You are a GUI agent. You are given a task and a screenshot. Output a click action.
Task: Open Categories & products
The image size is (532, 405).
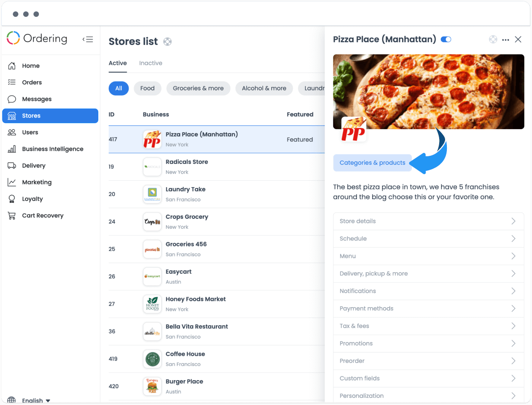coord(372,163)
